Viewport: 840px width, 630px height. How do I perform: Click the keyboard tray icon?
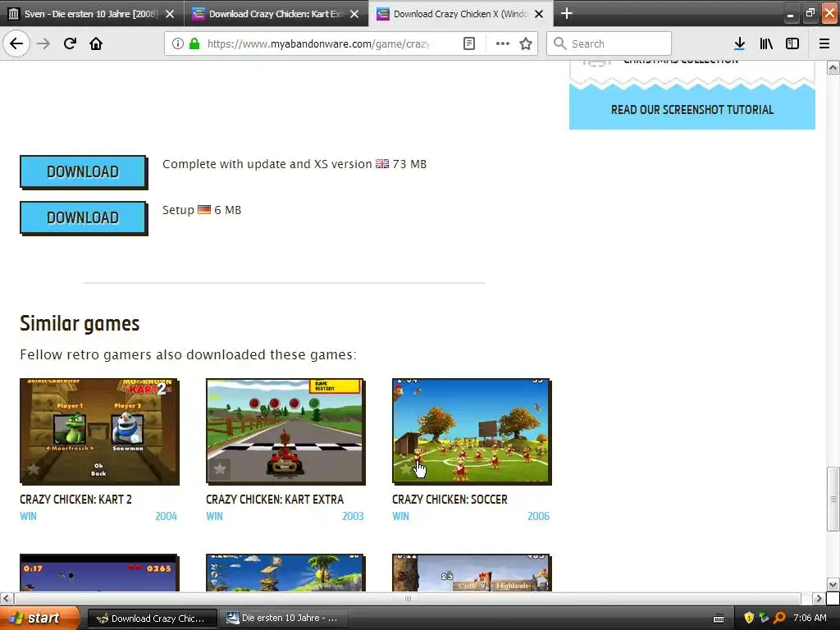pyautogui.click(x=719, y=619)
